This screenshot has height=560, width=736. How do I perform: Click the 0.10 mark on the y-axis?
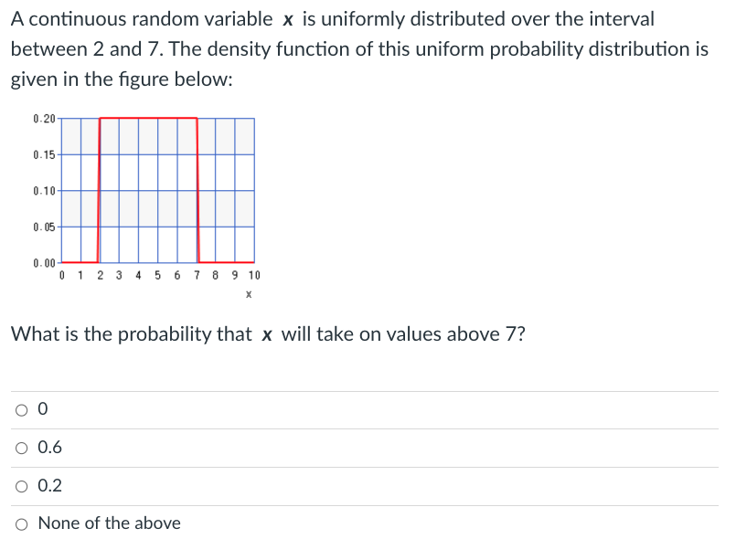[44, 191]
